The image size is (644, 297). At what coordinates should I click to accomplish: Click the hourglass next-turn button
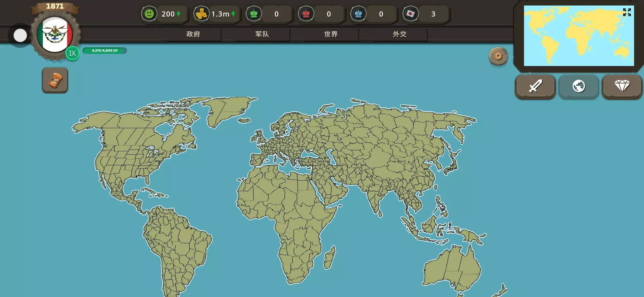click(x=55, y=80)
